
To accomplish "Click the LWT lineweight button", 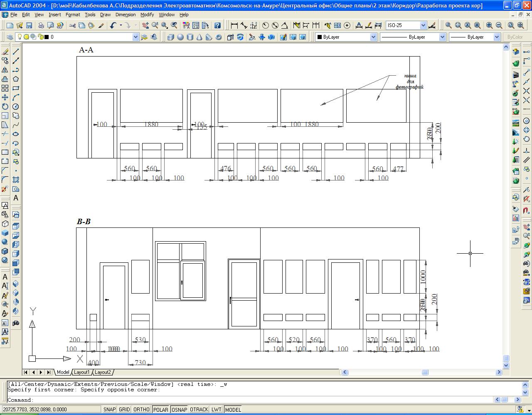I will click(216, 410).
